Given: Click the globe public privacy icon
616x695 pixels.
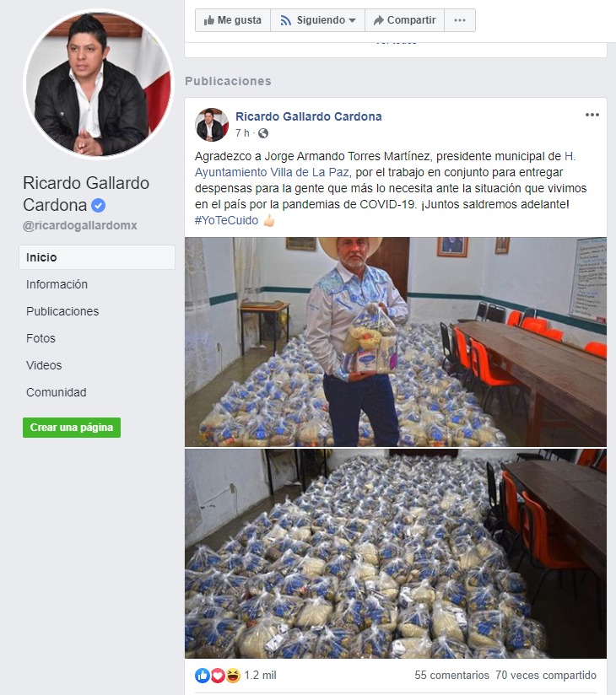Looking at the screenshot, I should [263, 133].
